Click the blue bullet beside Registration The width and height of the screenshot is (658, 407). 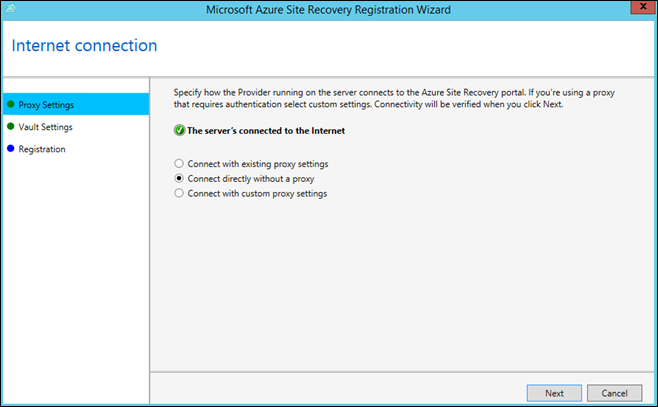pos(10,149)
